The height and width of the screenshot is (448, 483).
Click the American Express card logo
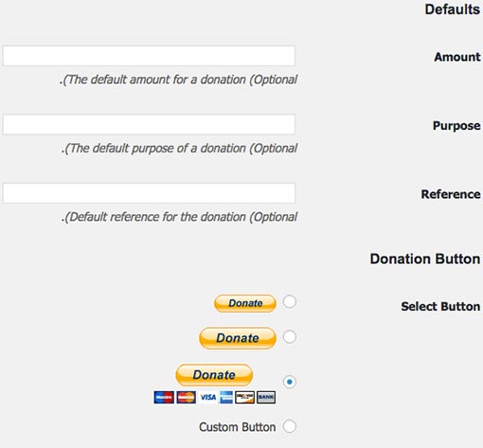click(226, 397)
